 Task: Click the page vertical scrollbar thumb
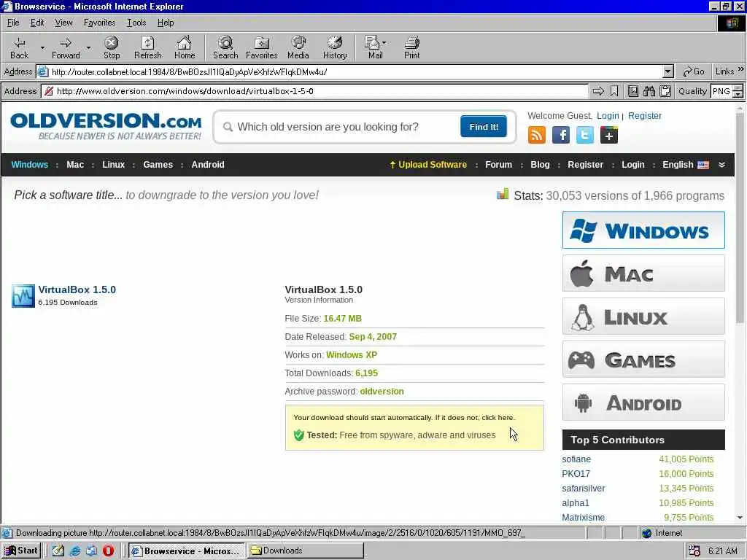(740, 218)
